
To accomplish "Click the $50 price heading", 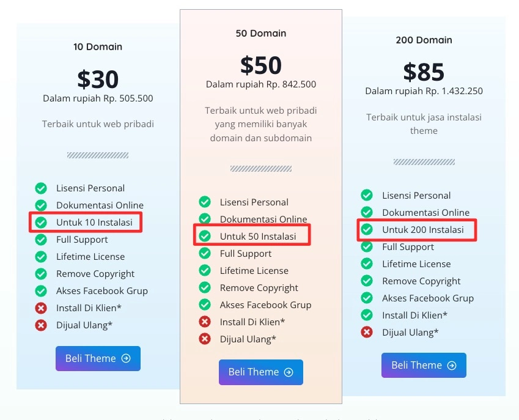I will click(261, 65).
